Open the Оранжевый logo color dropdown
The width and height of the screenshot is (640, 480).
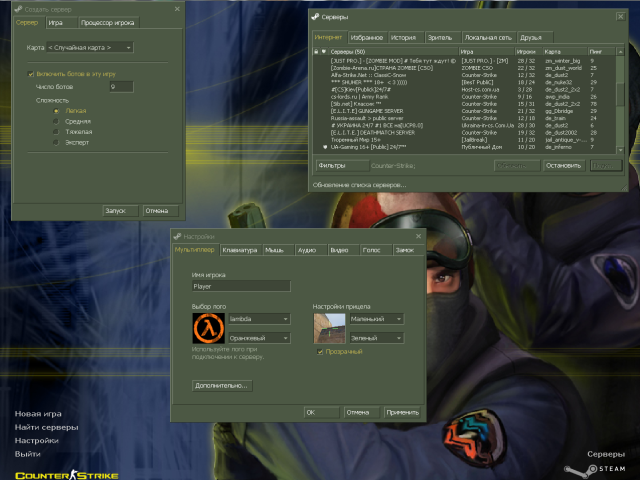tap(259, 338)
